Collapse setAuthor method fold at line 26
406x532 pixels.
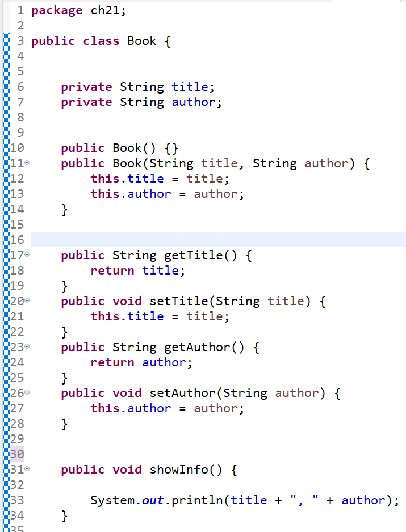(27, 392)
